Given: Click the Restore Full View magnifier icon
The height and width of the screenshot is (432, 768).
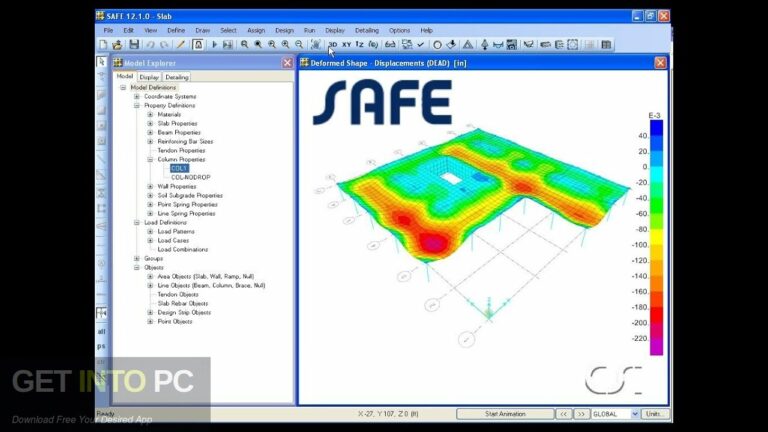Looking at the screenshot, I should 258,45.
